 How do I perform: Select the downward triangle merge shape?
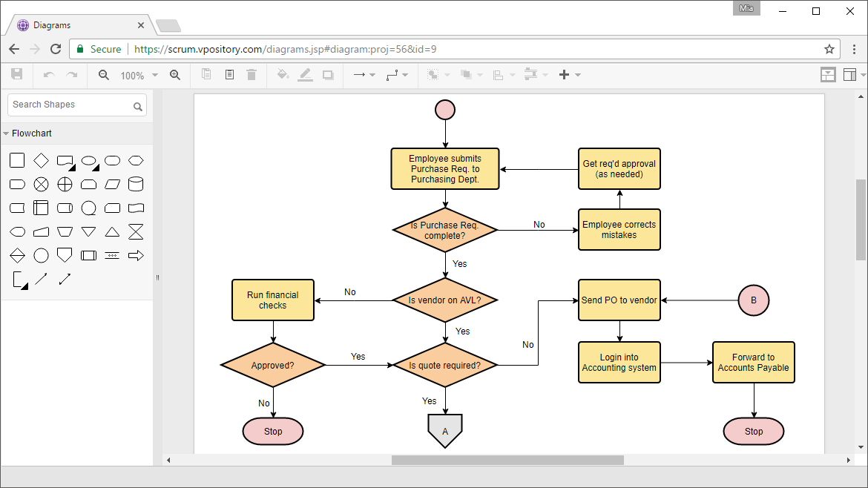pos(88,232)
